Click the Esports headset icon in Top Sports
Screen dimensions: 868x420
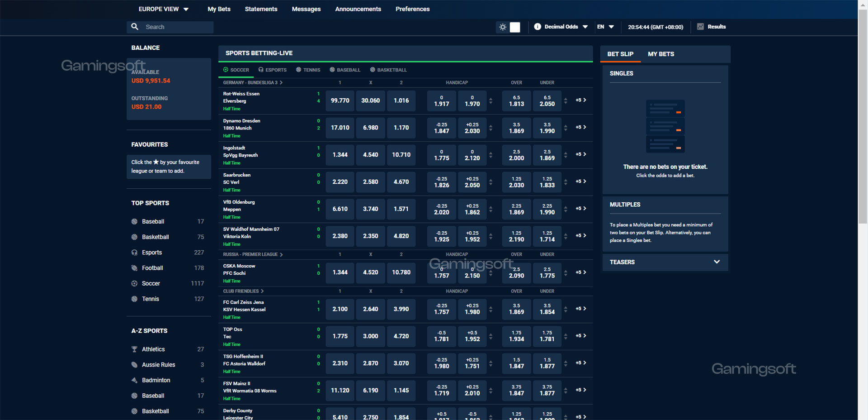[134, 253]
